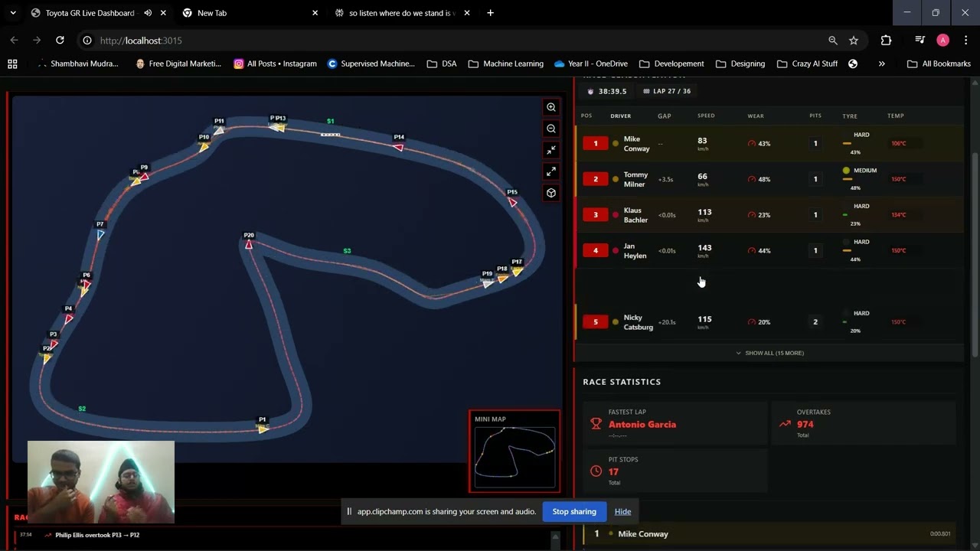Click Tommy Milner's medium tyre color dot
Viewport: 980px width, 551px height.
point(846,170)
